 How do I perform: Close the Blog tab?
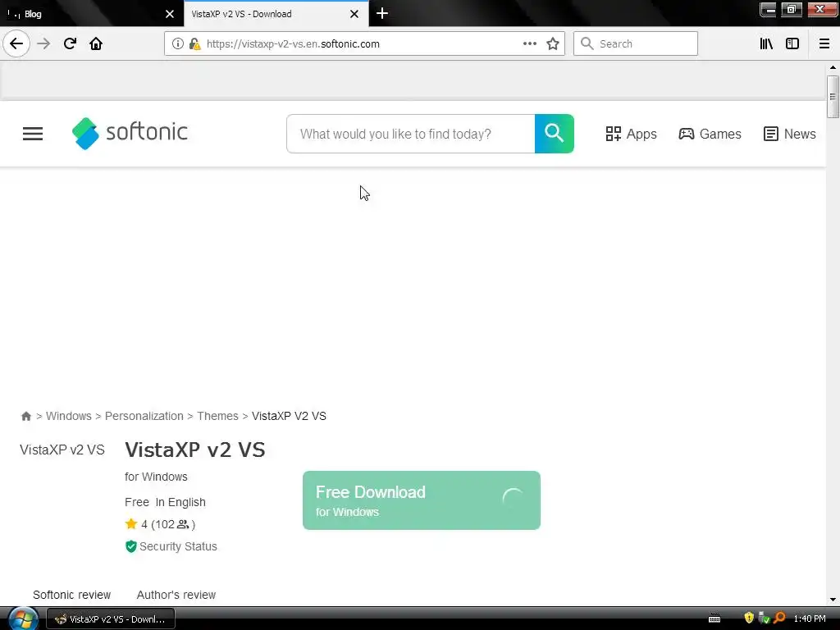coord(170,14)
